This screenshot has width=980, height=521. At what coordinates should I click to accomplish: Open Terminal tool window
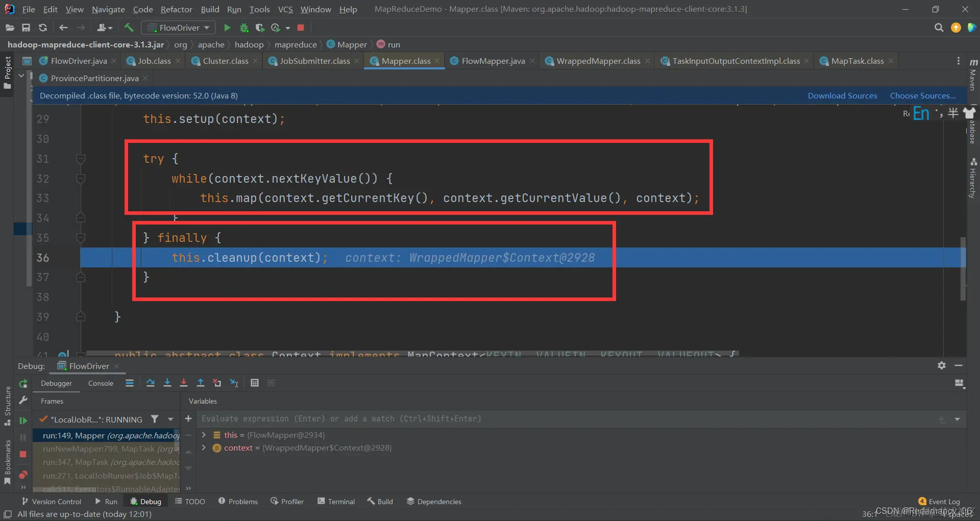tap(336, 502)
